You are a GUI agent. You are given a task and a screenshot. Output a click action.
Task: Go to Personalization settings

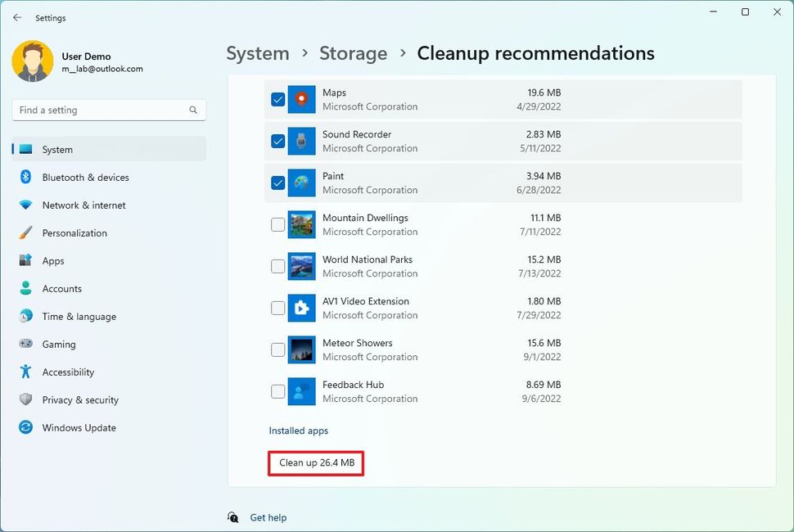click(79, 232)
